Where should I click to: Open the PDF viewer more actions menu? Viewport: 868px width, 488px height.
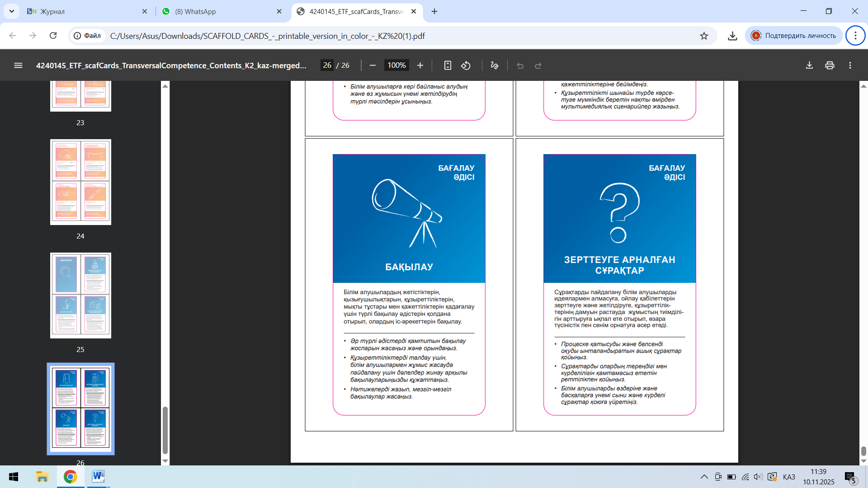(850, 66)
